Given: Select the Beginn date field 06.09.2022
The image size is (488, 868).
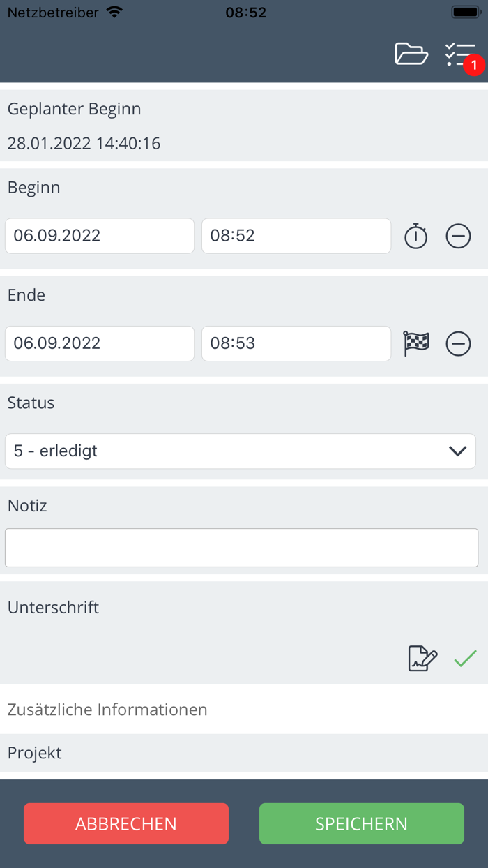Looking at the screenshot, I should [99, 236].
